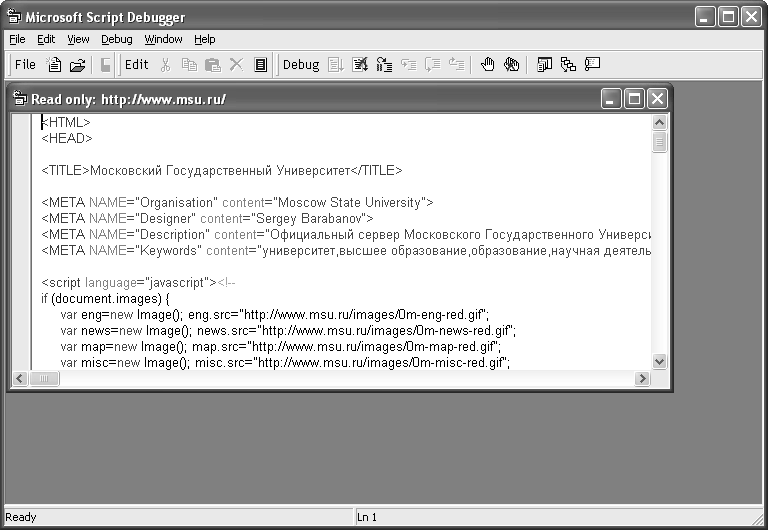Click the META Keywords line
This screenshot has height=530, width=768.
[346, 251]
